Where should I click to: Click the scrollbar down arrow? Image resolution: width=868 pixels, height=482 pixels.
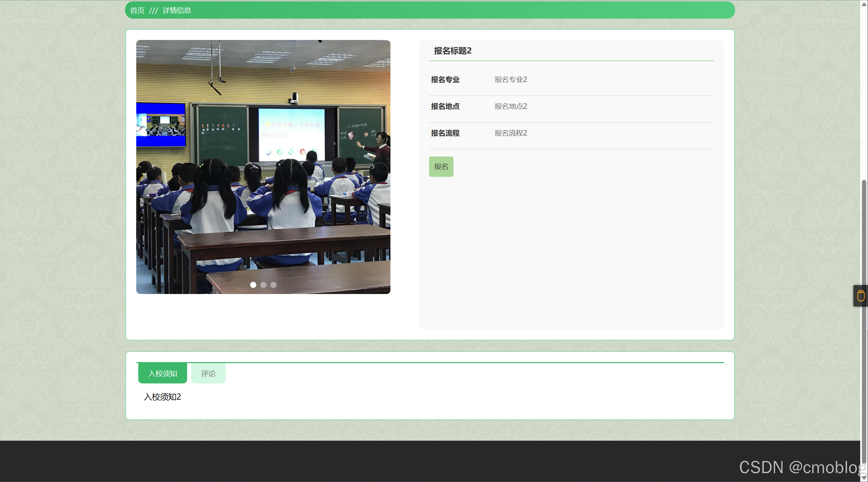864,478
